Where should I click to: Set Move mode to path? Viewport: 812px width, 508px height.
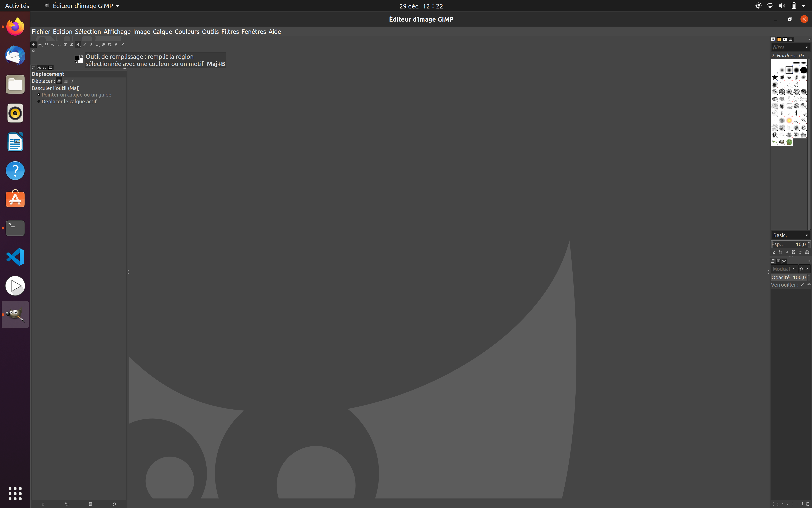[73, 81]
